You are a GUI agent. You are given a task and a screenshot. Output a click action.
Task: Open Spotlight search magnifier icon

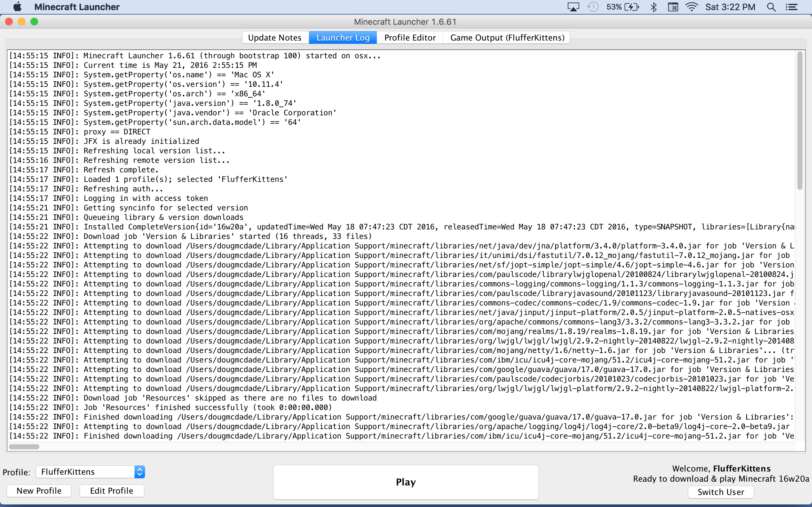tap(771, 7)
